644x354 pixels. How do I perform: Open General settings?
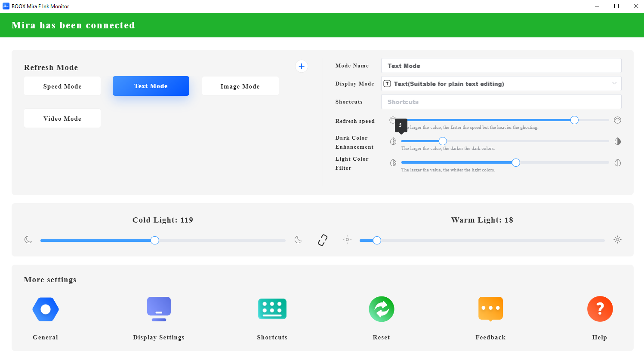[45, 309]
